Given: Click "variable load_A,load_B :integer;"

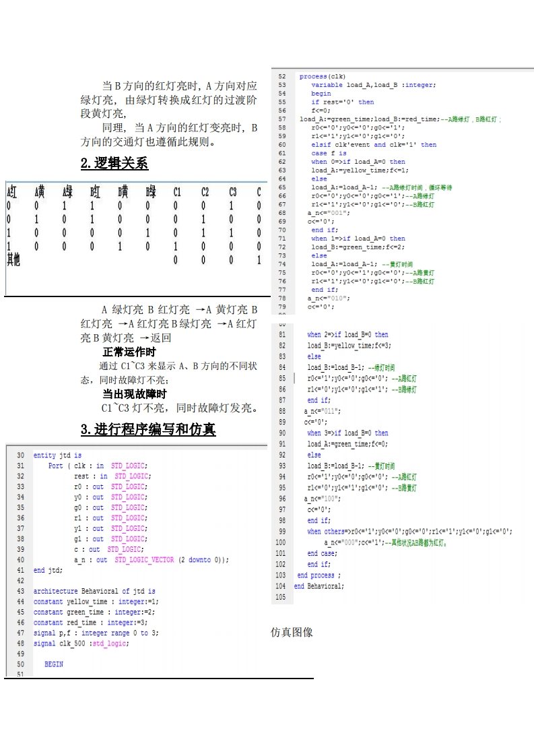Looking at the screenshot, I should [374, 86].
